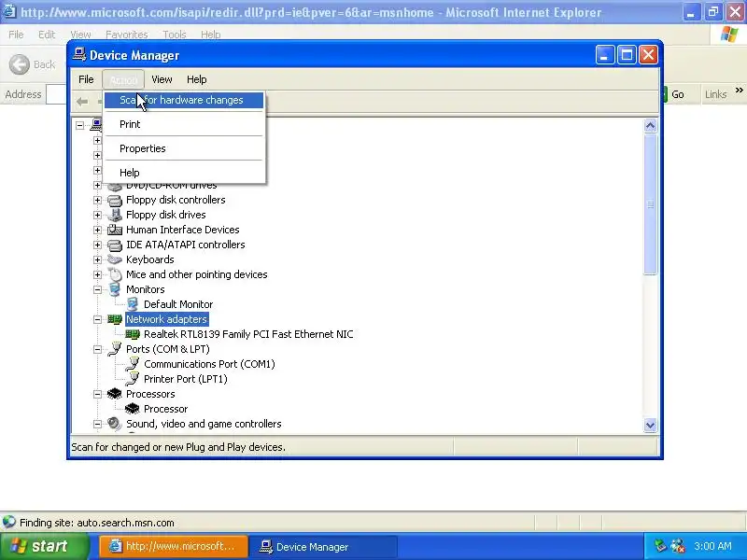747x560 pixels.
Task: Open Device Manager's File menu
Action: pyautogui.click(x=86, y=79)
